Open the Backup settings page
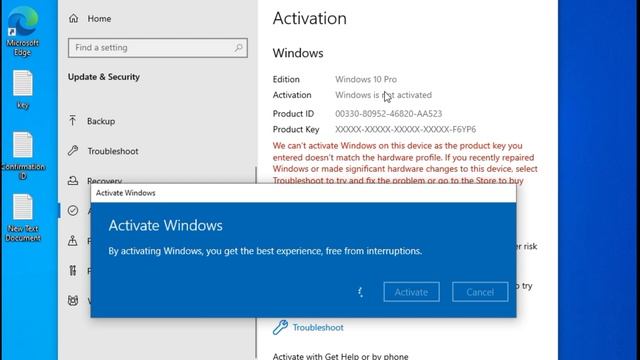The width and height of the screenshot is (640, 360). [101, 121]
